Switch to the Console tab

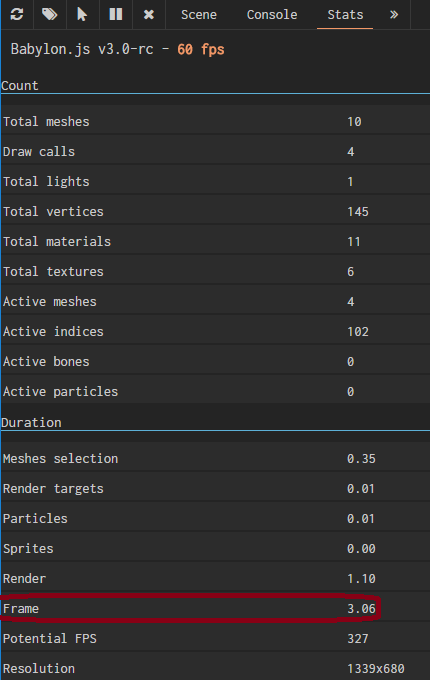click(272, 15)
